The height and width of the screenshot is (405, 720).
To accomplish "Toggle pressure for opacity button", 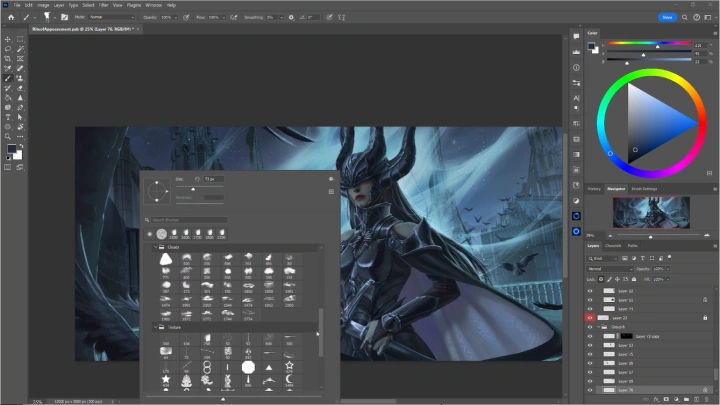I will [x=186, y=17].
